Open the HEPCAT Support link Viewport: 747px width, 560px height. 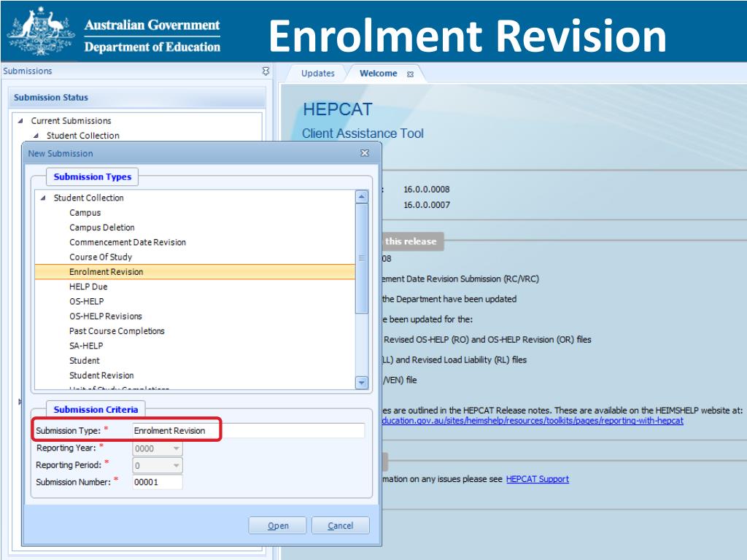[538, 479]
